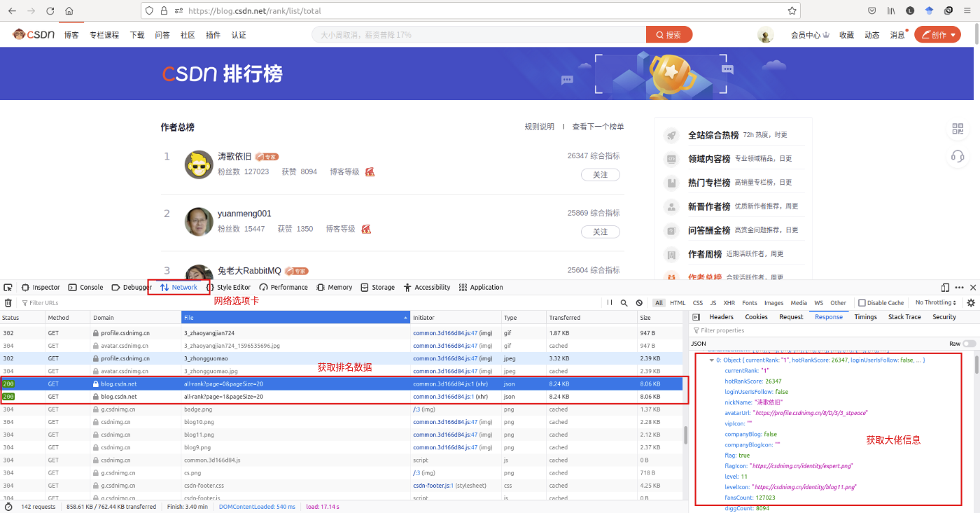Open the Performance tab
The image size is (980, 513).
[283, 288]
